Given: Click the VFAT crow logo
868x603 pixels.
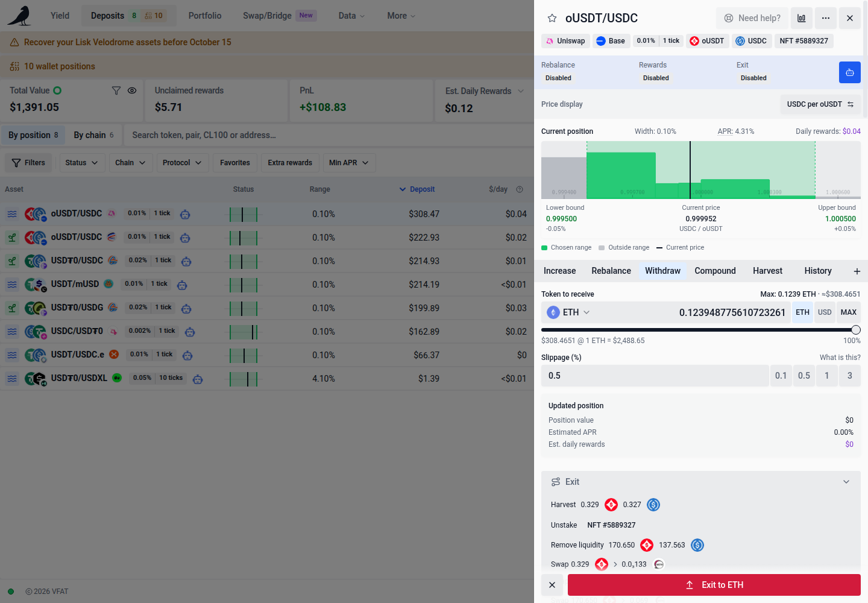Looking at the screenshot, I should [19, 16].
